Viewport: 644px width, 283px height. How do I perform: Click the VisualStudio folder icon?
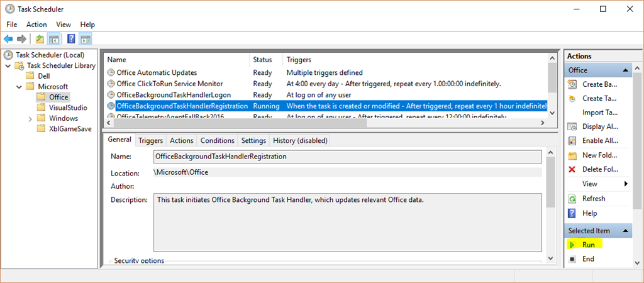41,108
